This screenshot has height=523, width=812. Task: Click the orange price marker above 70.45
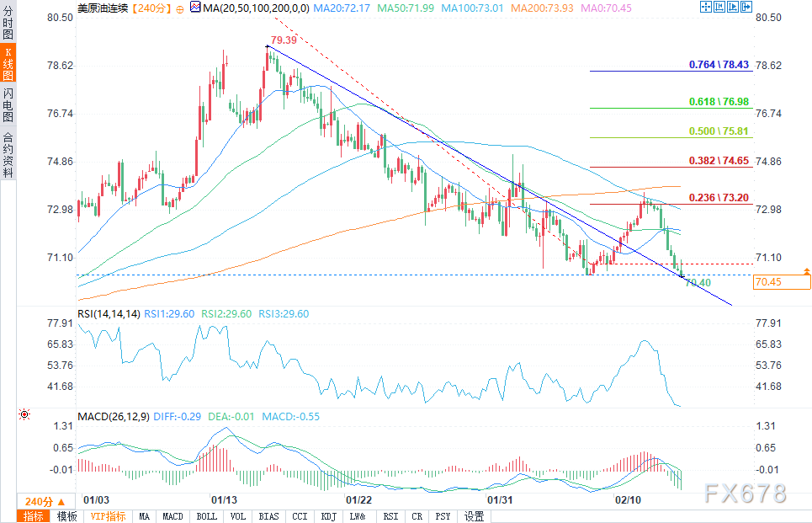coord(806,271)
